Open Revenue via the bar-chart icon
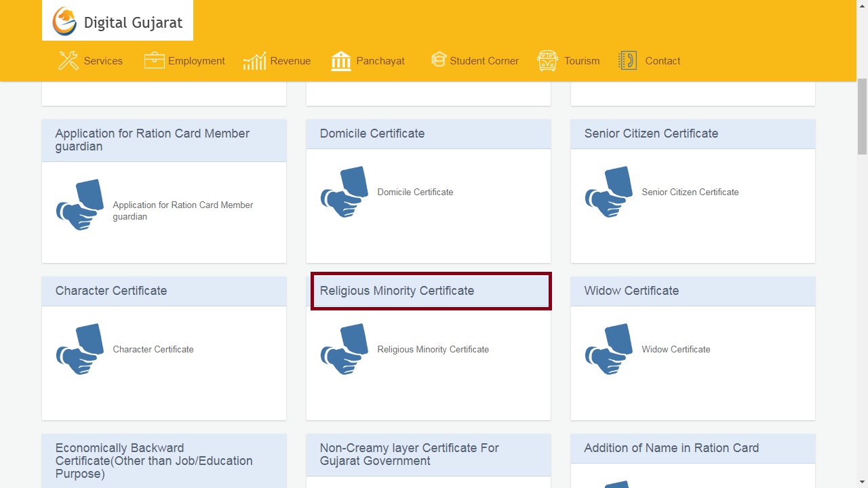The image size is (868, 488). coord(254,60)
